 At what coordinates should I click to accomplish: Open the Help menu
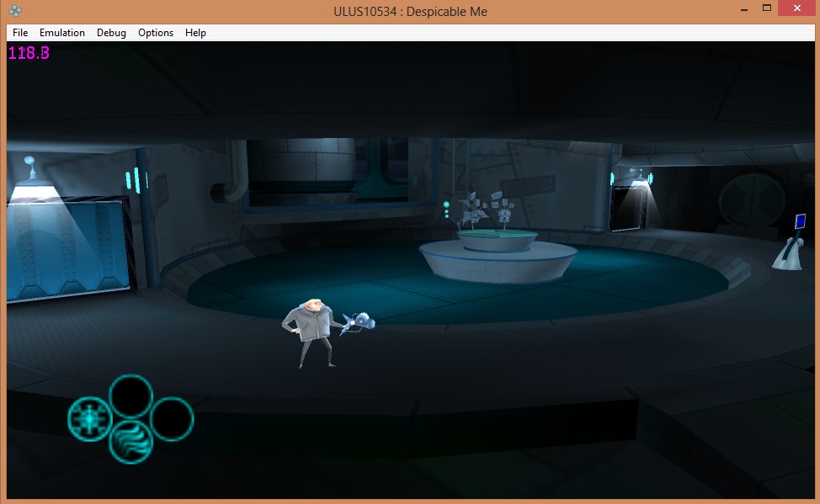pyautogui.click(x=195, y=33)
